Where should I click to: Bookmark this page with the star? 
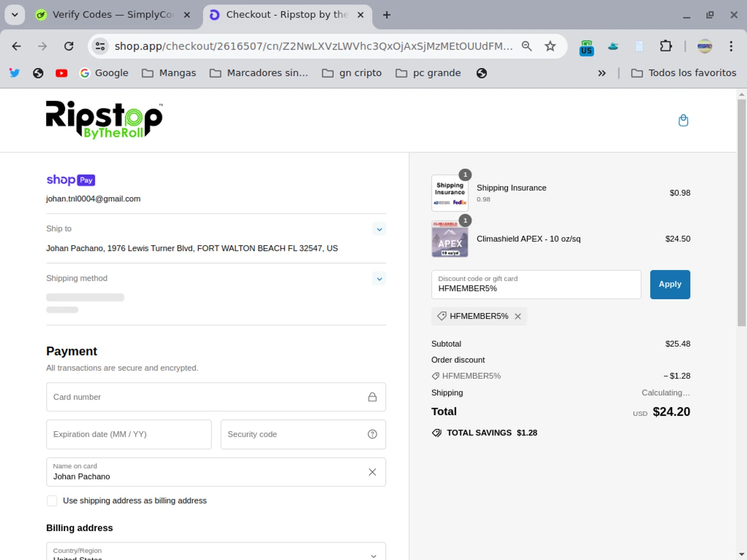[550, 46]
